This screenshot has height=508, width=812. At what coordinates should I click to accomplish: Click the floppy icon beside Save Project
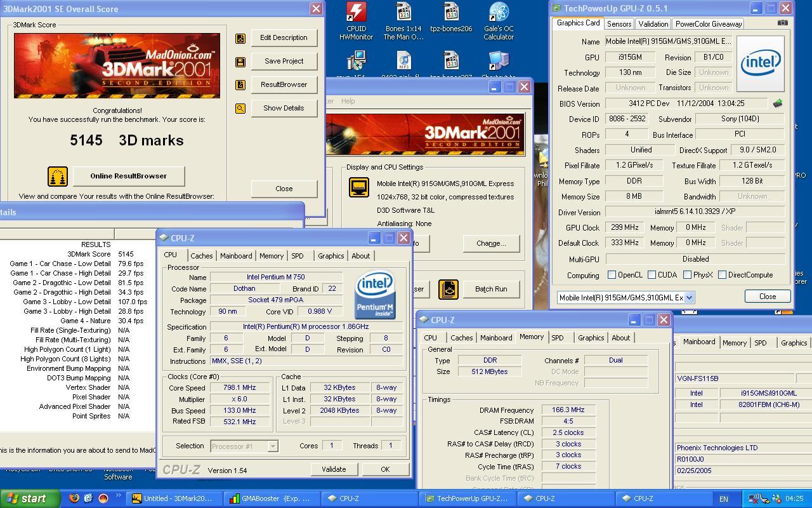pyautogui.click(x=240, y=62)
